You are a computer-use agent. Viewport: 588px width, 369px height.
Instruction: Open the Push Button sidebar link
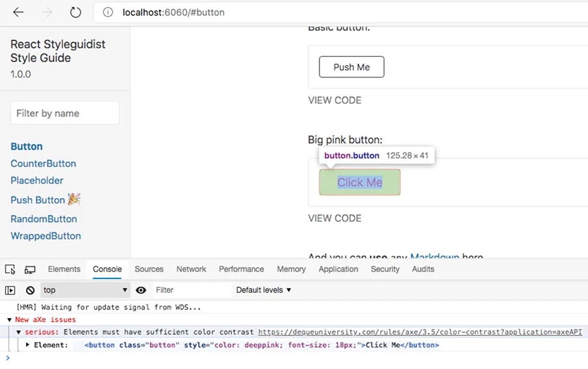46,199
